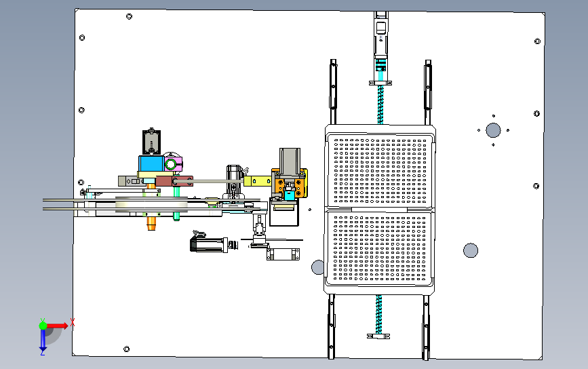
Task: Select the cyan lead screw above the trays
Action: [380, 104]
